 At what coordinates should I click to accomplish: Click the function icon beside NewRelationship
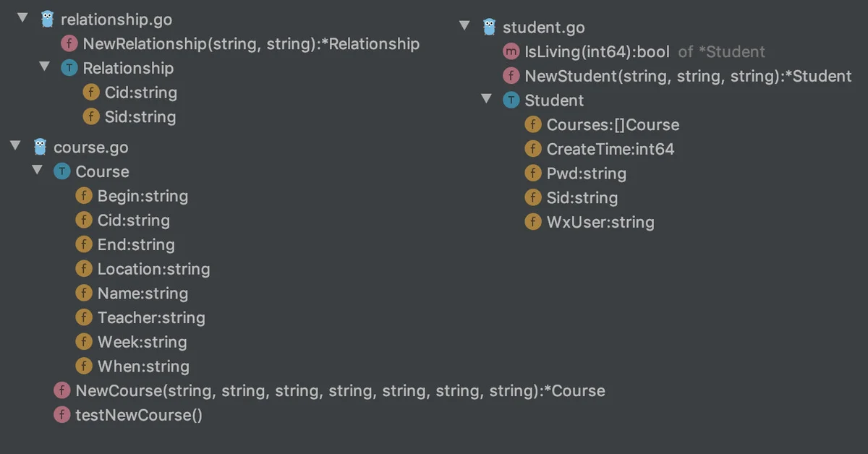click(69, 43)
